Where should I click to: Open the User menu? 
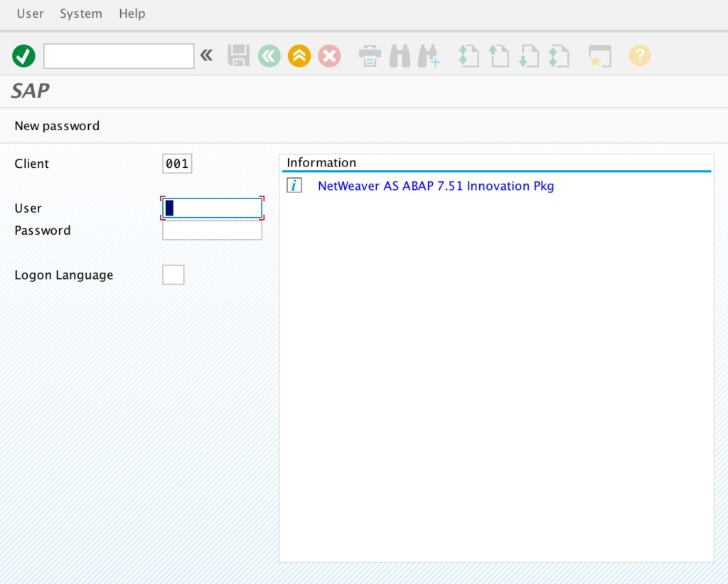click(x=30, y=14)
